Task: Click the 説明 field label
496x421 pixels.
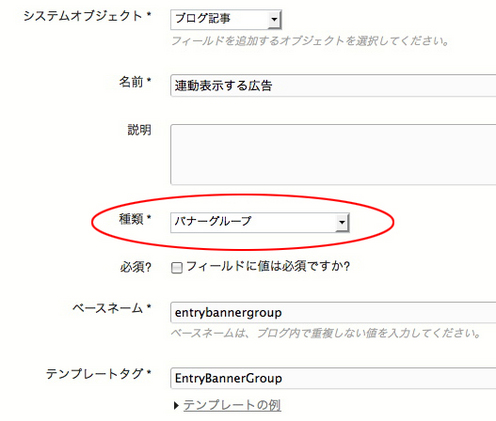Action: pos(139,130)
